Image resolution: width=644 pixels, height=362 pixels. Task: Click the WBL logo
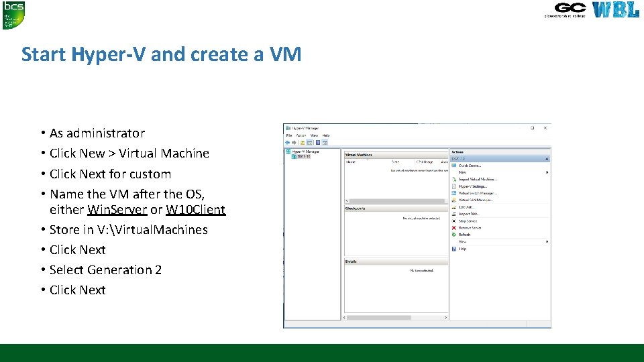point(616,9)
